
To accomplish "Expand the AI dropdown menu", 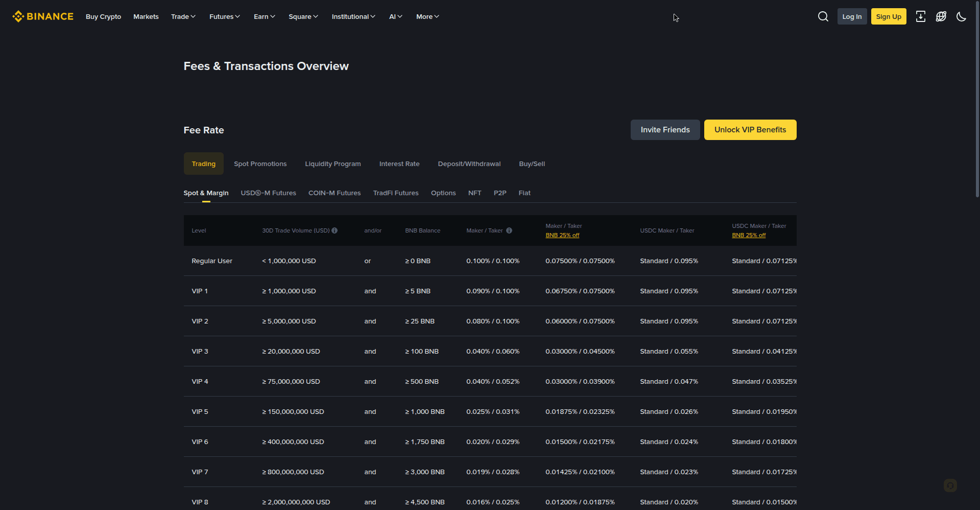I will [x=396, y=16].
